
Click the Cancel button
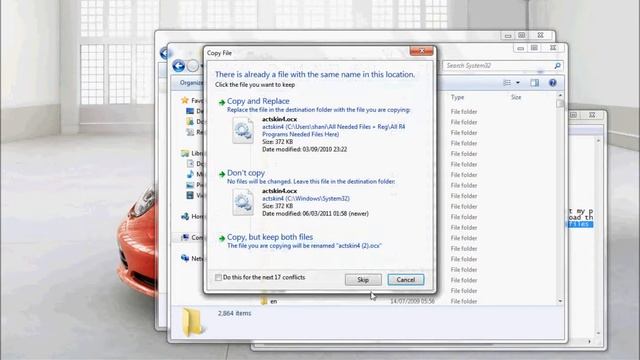(x=406, y=280)
